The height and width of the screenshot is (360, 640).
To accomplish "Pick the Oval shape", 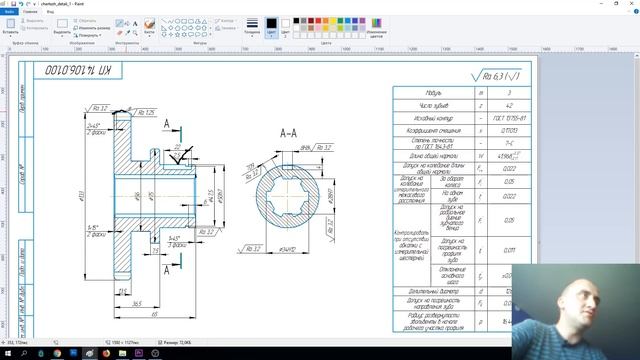I will (177, 21).
